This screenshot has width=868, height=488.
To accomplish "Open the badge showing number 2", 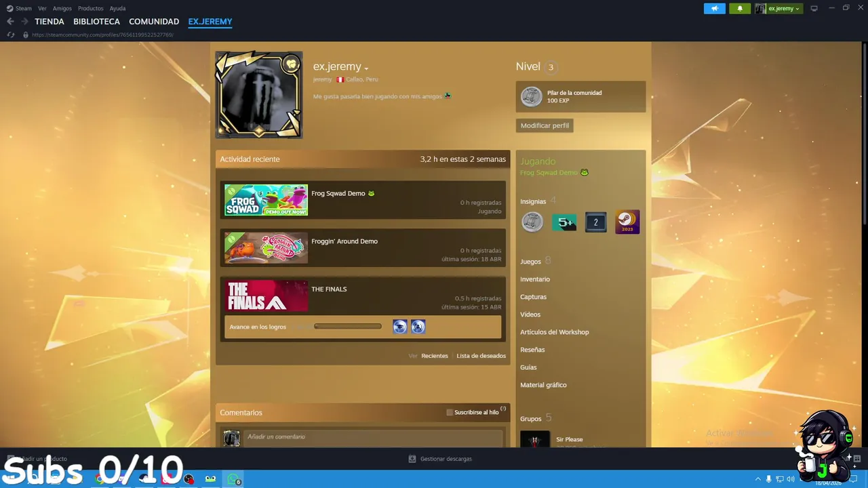I will point(595,222).
